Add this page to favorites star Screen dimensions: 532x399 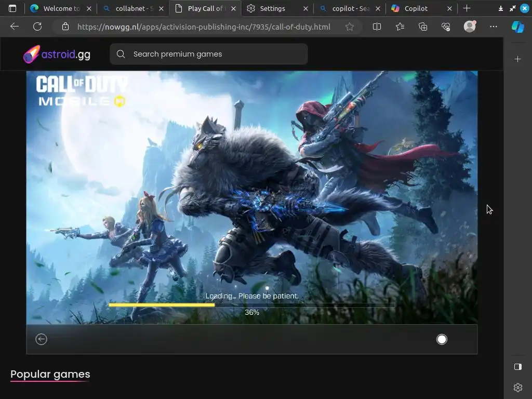350,26
